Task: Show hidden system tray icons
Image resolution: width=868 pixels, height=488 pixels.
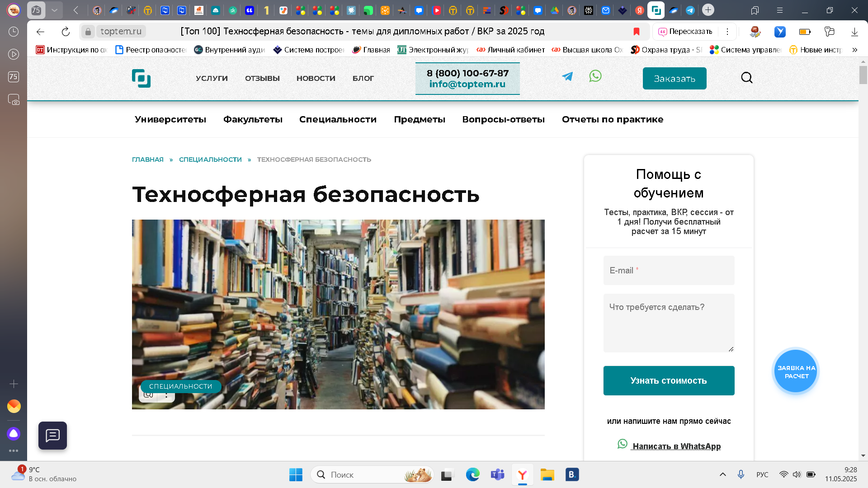Action: click(x=723, y=474)
